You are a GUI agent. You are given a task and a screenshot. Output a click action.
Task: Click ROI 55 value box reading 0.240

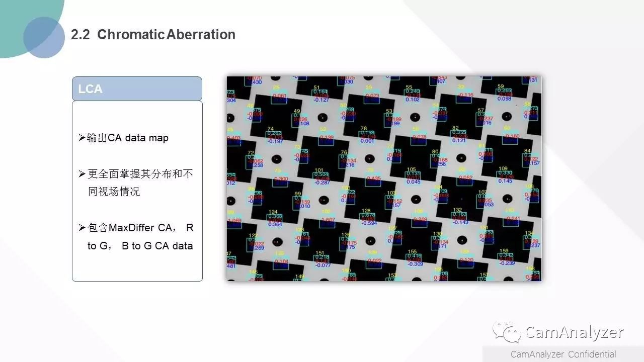pyautogui.click(x=413, y=96)
